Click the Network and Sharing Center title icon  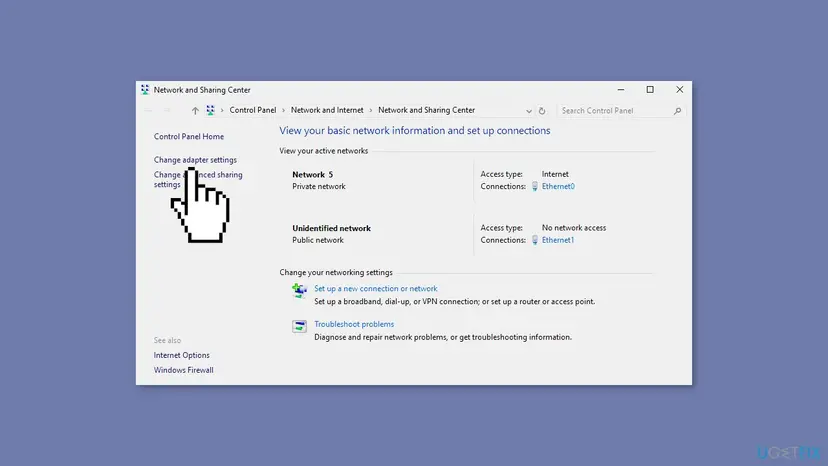pyautogui.click(x=145, y=90)
